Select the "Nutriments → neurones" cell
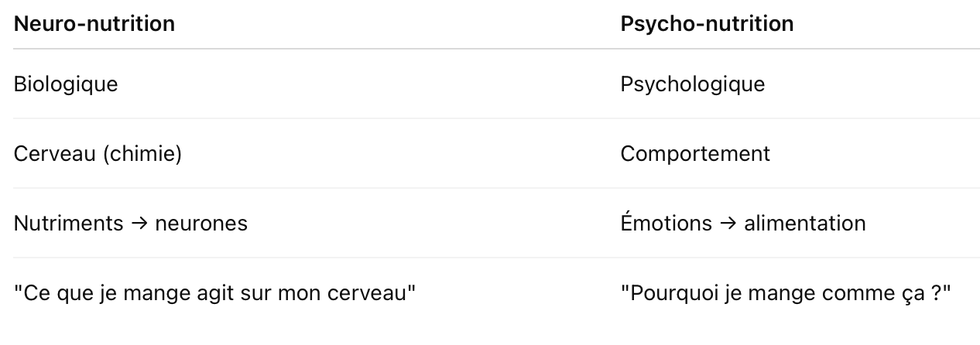Image resolution: width=980 pixels, height=345 pixels. click(x=130, y=224)
